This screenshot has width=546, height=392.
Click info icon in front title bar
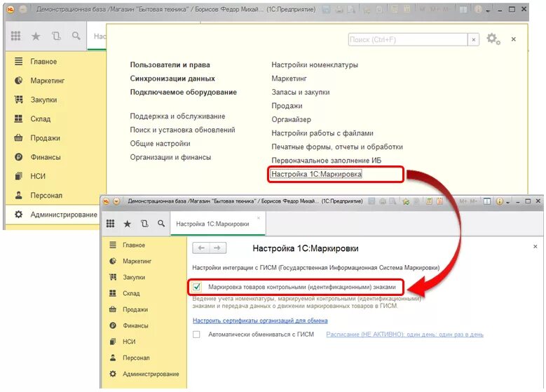500,201
